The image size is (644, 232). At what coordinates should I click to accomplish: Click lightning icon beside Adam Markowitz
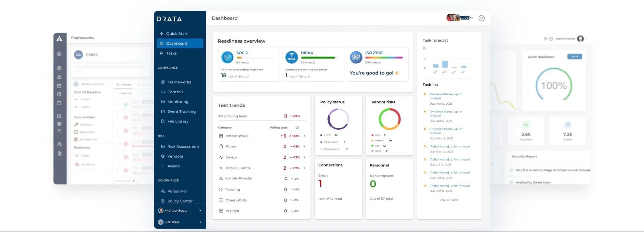[545, 39]
